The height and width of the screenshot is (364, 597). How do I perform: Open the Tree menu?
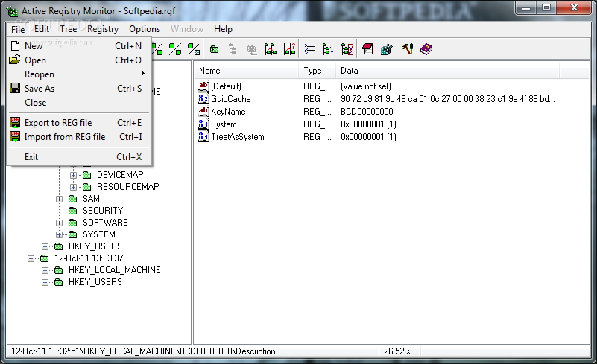[x=68, y=29]
